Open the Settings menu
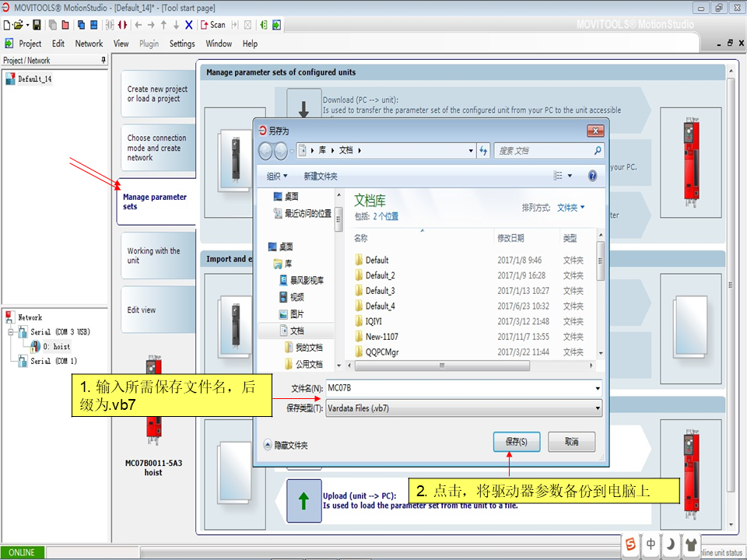The height and width of the screenshot is (560, 747). click(182, 44)
